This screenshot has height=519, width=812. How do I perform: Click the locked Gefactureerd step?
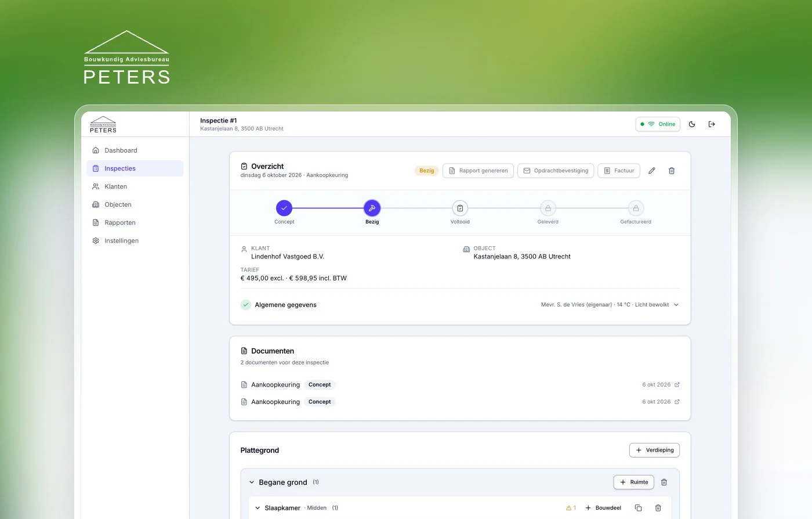click(x=636, y=208)
